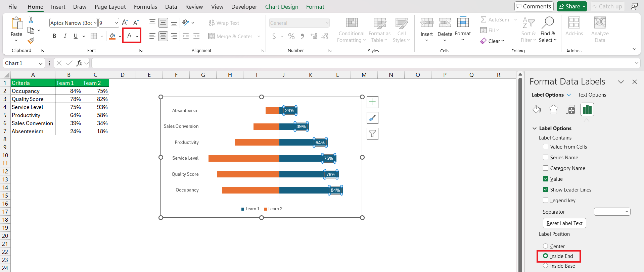This screenshot has height=272, width=644.
Task: Enable Value From Cells checkbox
Action: click(546, 147)
